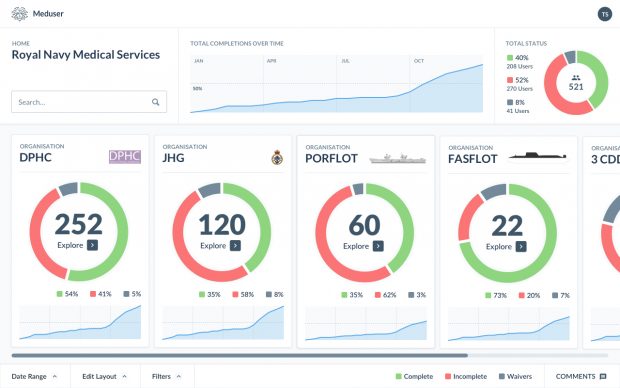Toggle the Waivers legend filter
This screenshot has height=388, width=620.
515,376
